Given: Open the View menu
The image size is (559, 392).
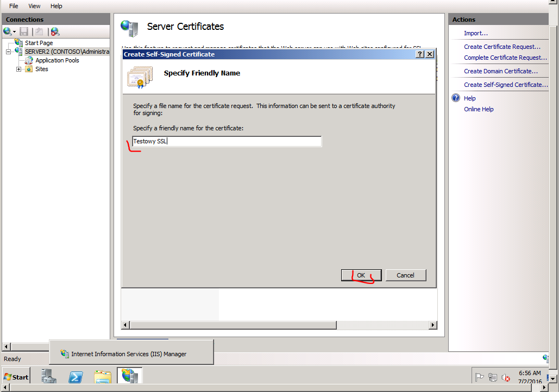Looking at the screenshot, I should point(34,6).
